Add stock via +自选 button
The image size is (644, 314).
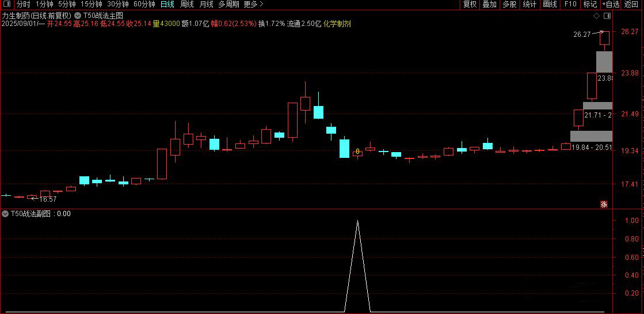tap(611, 5)
